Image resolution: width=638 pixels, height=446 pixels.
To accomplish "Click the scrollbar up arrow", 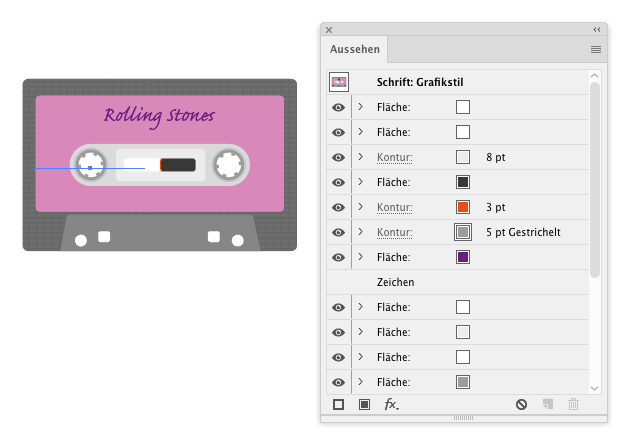I will point(594,76).
